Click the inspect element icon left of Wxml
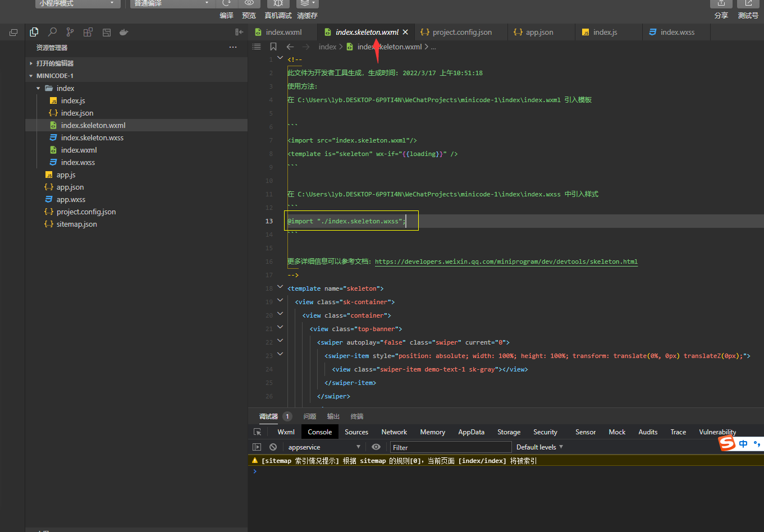 (x=258, y=432)
